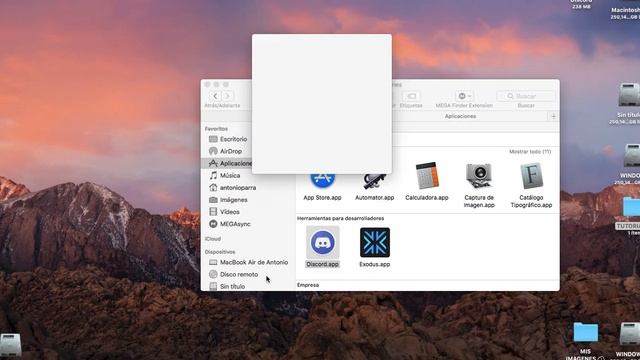Select MIS IMAGENES desktop folder

(x=585, y=333)
